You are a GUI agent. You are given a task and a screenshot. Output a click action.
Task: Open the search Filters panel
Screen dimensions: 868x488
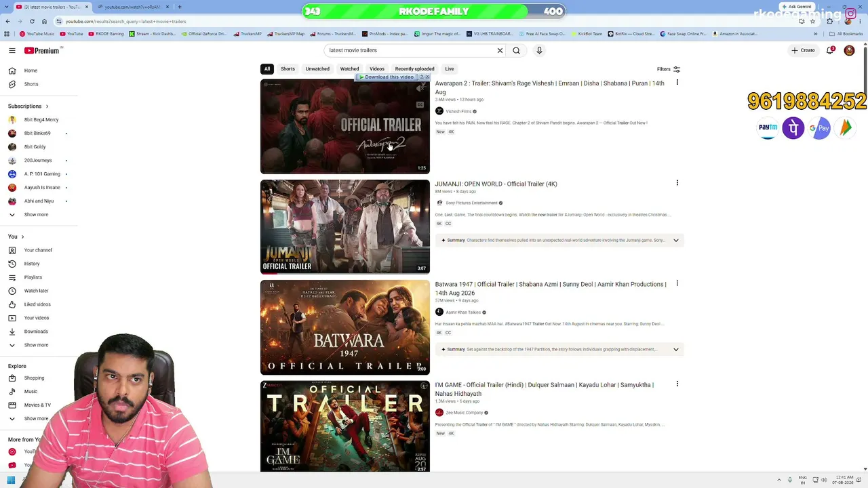(x=669, y=69)
